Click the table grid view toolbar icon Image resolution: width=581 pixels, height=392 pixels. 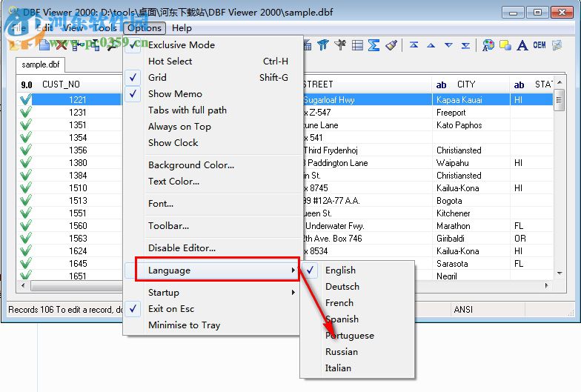pos(357,45)
